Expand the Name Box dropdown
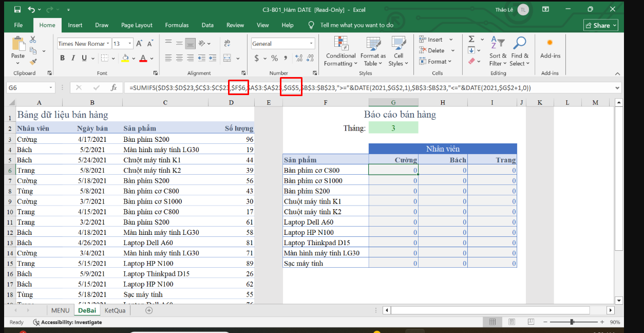Screen dimensions: 644x333 click(x=51, y=88)
